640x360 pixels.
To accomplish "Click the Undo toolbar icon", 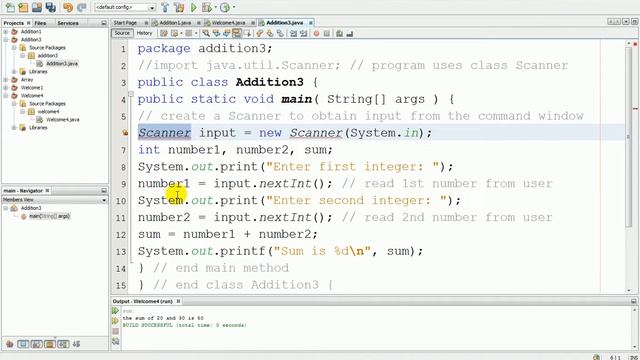I will click(68, 7).
